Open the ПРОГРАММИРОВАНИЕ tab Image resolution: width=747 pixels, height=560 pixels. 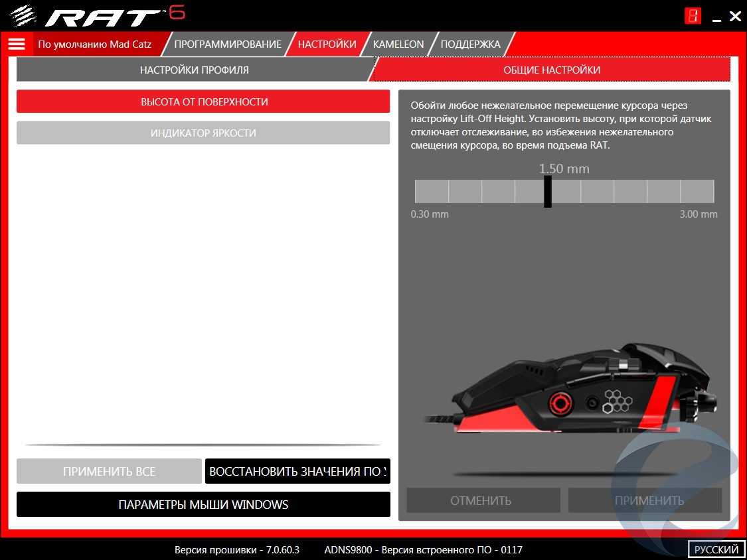(227, 44)
